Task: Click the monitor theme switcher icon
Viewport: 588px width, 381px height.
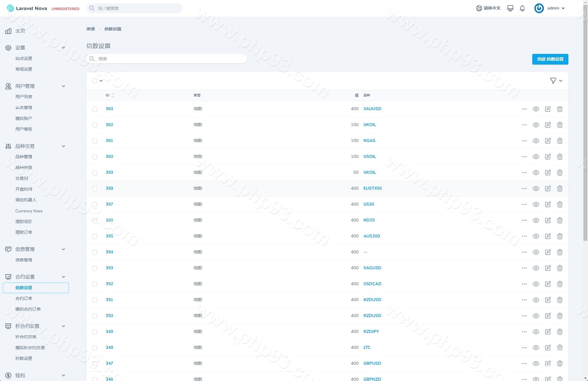Action: coord(510,8)
